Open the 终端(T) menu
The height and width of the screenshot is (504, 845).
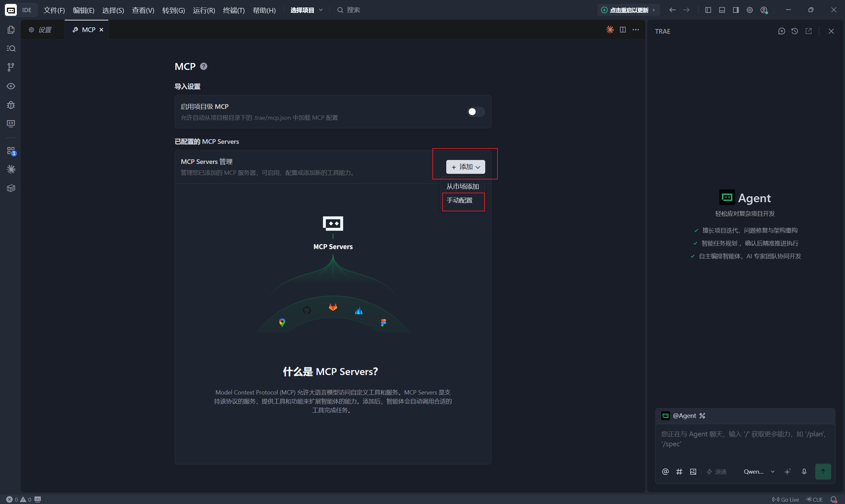point(234,10)
